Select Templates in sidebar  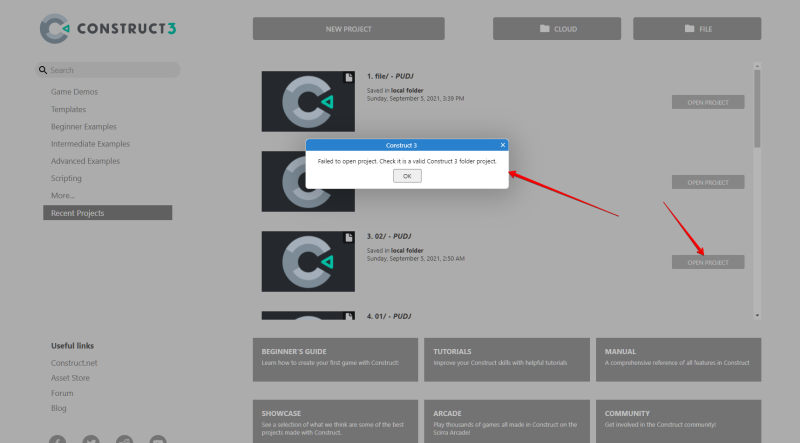pyautogui.click(x=68, y=109)
